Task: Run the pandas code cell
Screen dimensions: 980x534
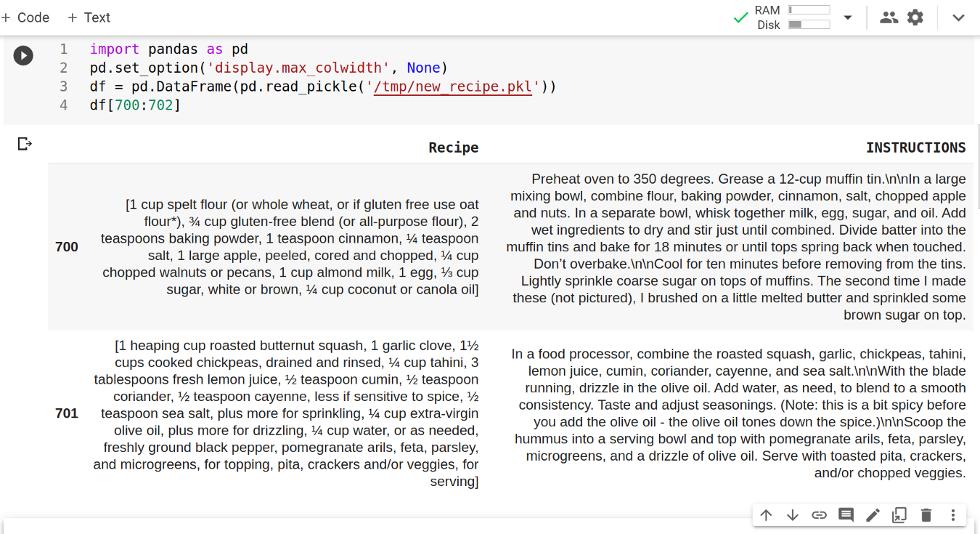Action: [23, 55]
